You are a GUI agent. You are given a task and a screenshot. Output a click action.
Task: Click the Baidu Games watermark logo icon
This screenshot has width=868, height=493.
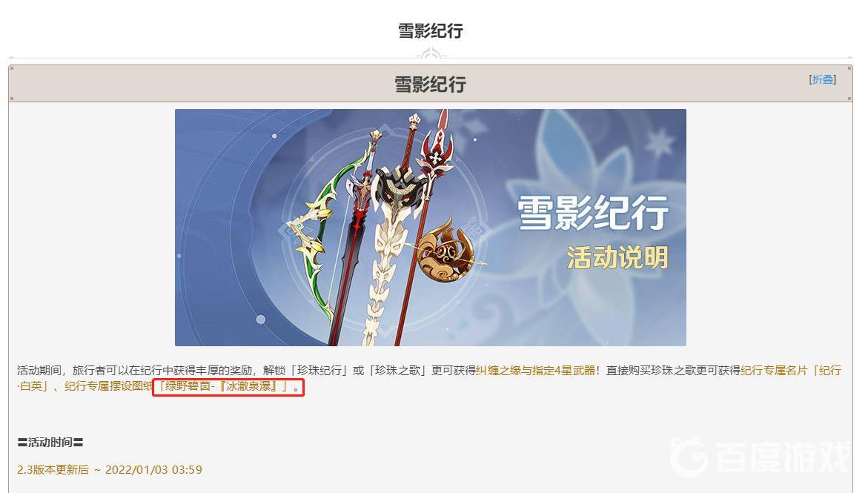689,457
